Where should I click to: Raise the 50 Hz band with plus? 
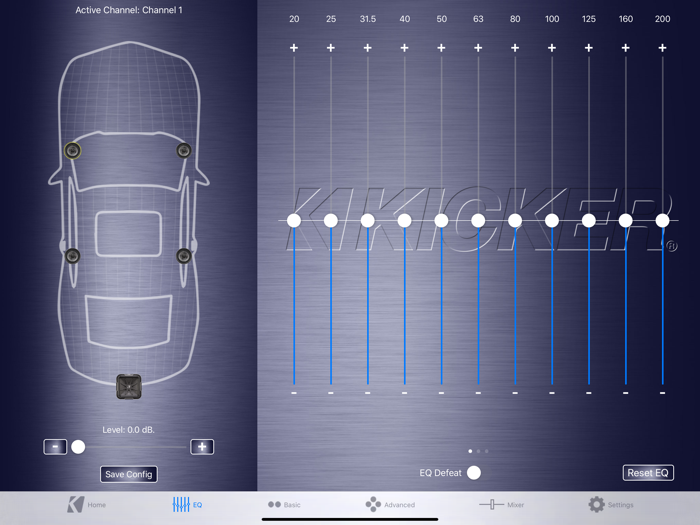click(x=441, y=48)
